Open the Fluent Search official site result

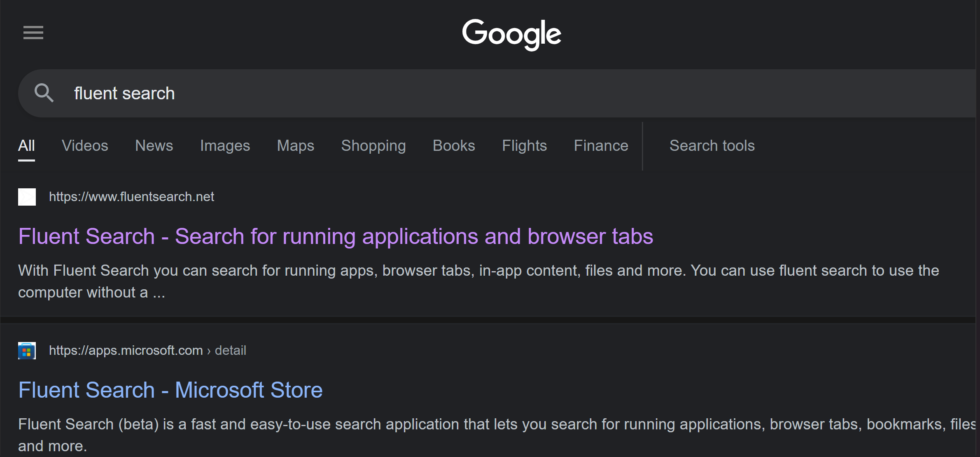click(335, 237)
